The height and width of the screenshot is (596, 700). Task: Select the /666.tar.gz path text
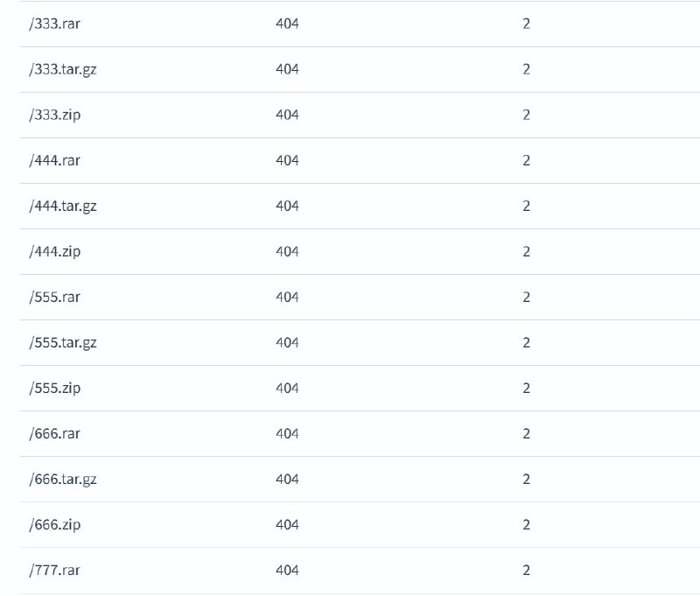coord(63,480)
